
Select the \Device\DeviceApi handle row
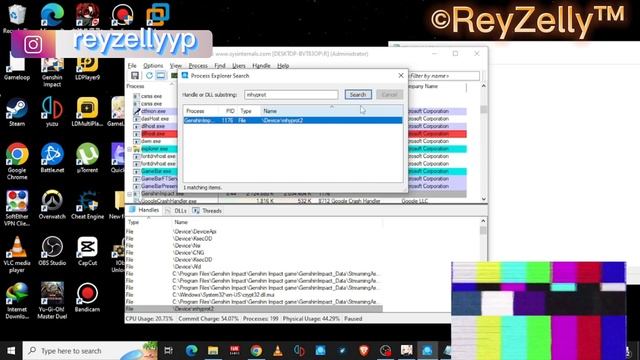click(253, 231)
